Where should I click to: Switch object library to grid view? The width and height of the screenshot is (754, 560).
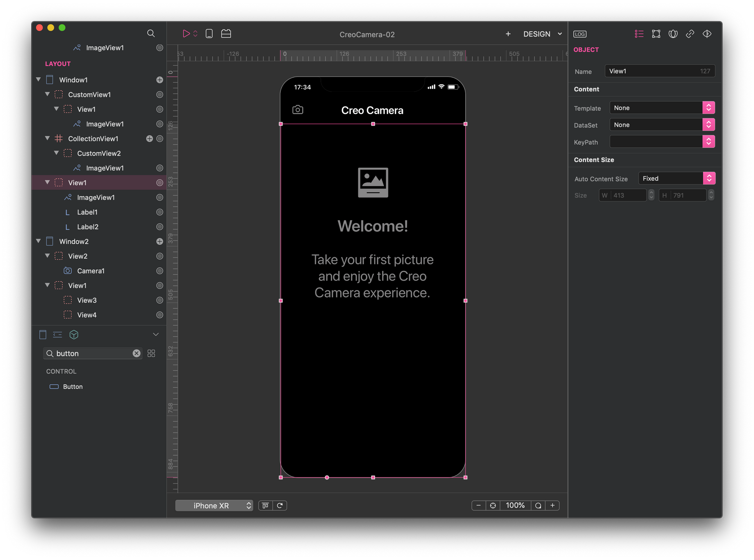tap(151, 353)
